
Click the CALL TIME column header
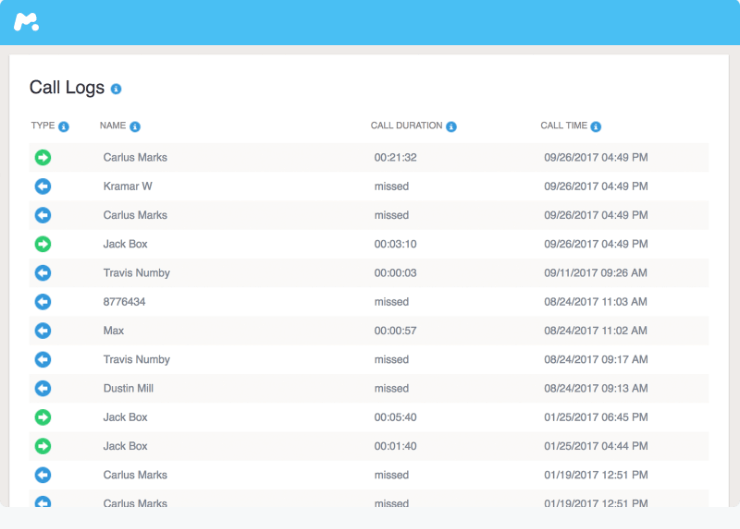[564, 126]
